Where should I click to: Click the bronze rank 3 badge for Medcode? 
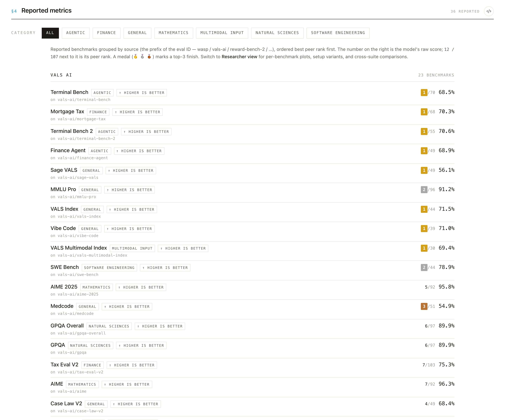(424, 307)
